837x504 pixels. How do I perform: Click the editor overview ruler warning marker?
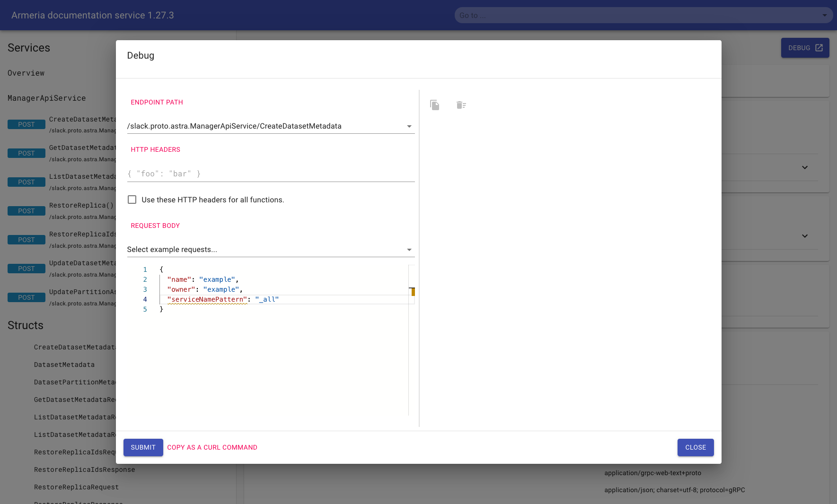tap(413, 292)
